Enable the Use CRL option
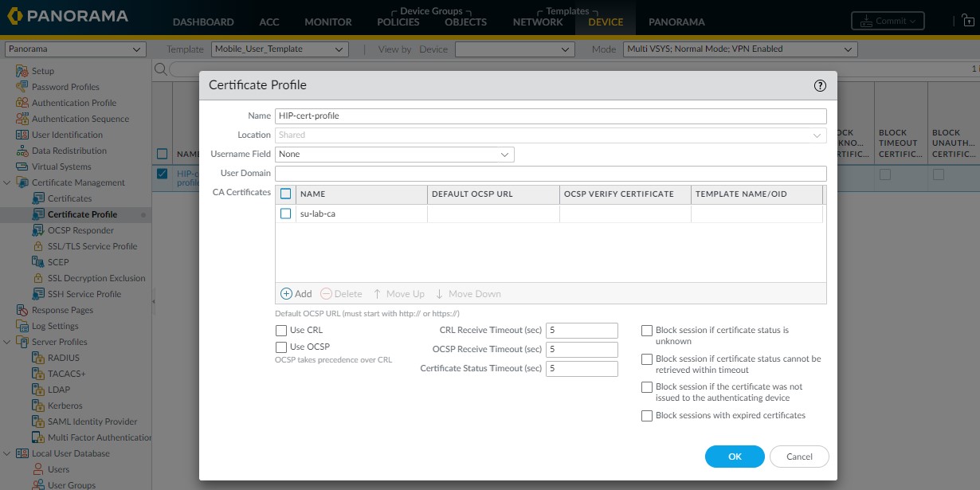The width and height of the screenshot is (980, 490). click(x=281, y=330)
